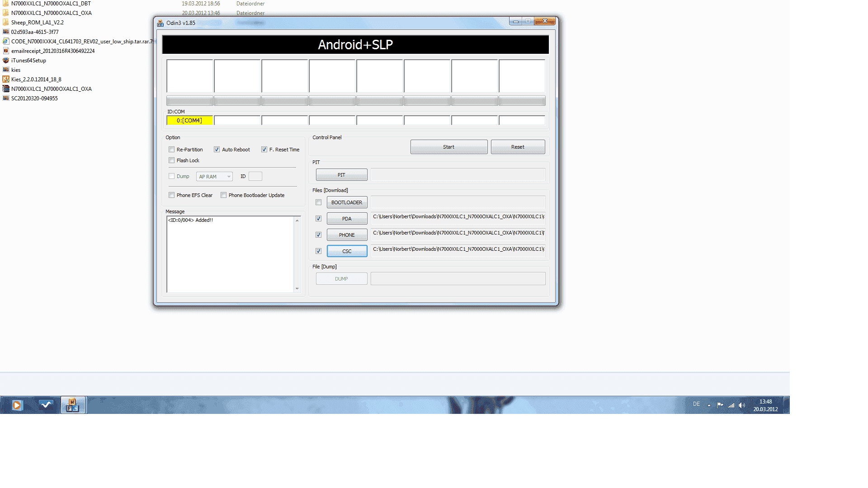The width and height of the screenshot is (868, 488).
Task: Click the Odin3 title bar app icon
Action: pyautogui.click(x=160, y=23)
